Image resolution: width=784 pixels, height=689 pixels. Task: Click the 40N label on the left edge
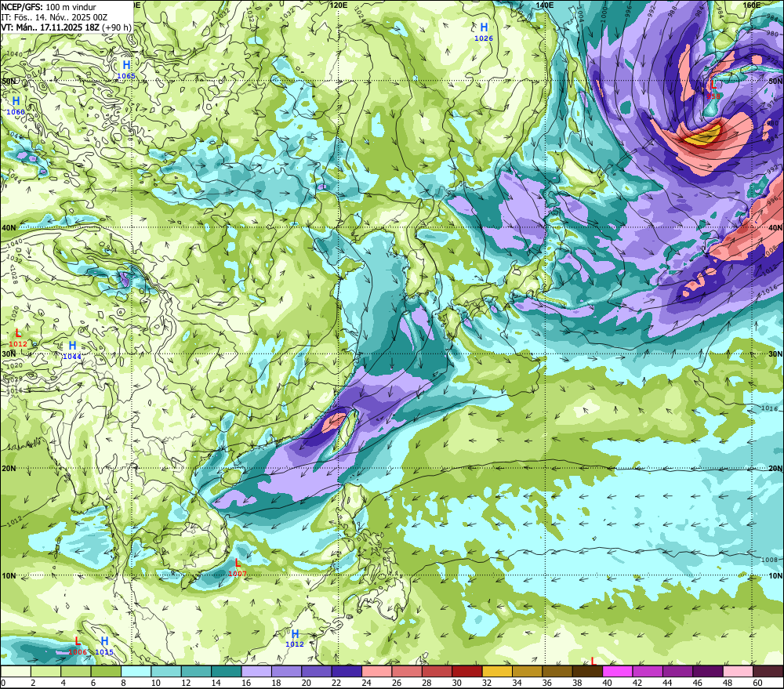tap(9, 227)
